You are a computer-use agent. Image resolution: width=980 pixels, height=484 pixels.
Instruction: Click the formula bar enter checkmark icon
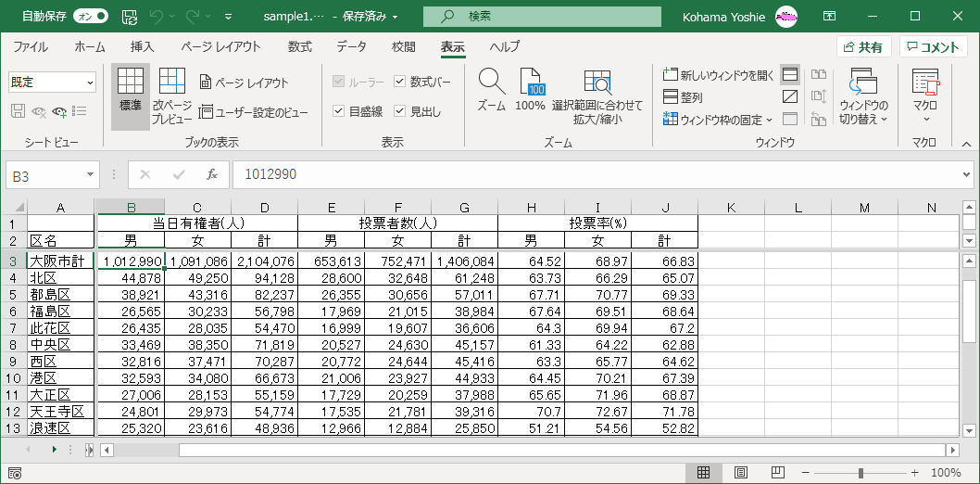click(180, 175)
